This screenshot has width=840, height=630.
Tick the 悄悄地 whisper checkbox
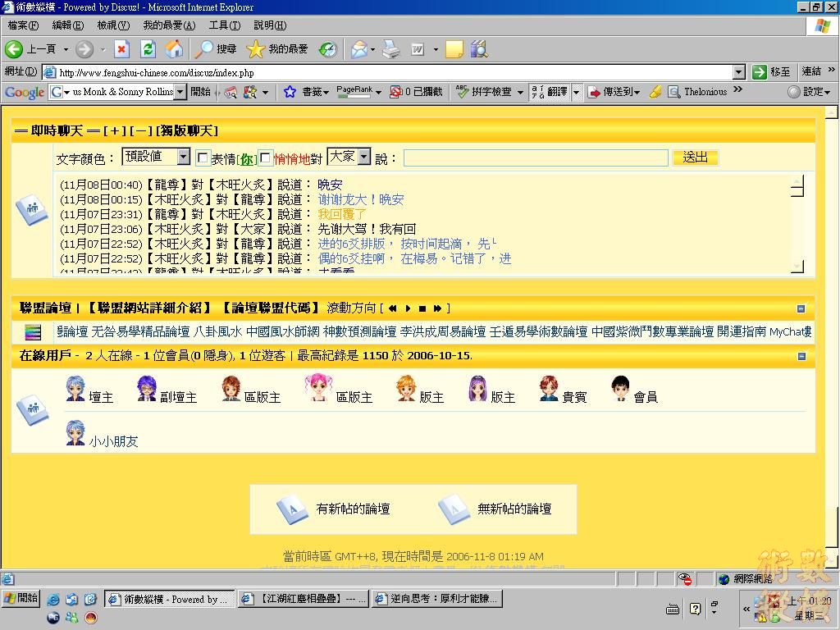click(x=266, y=158)
